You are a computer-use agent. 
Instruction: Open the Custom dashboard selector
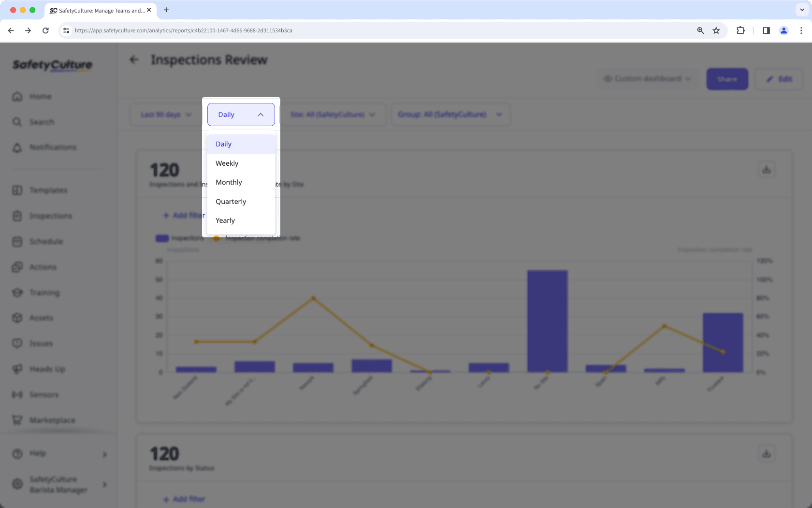pyautogui.click(x=647, y=78)
